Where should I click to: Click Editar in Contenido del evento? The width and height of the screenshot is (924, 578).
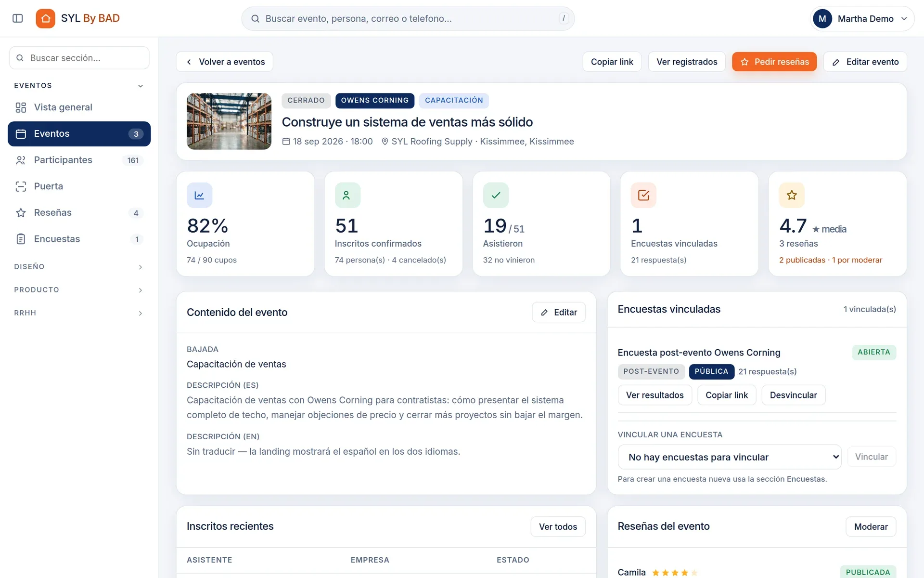(559, 312)
